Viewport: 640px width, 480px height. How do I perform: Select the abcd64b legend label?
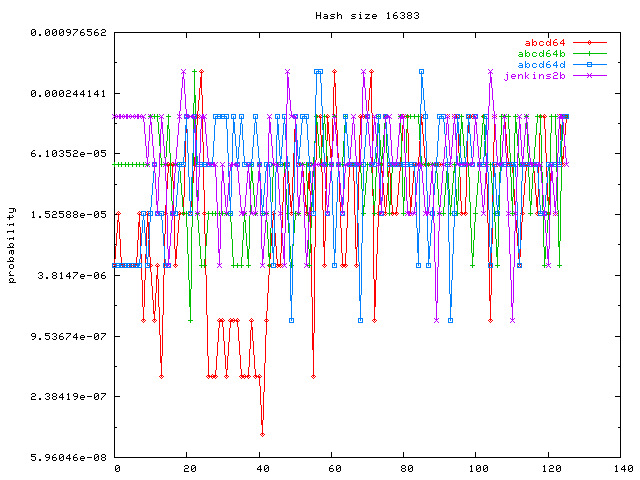[541, 53]
